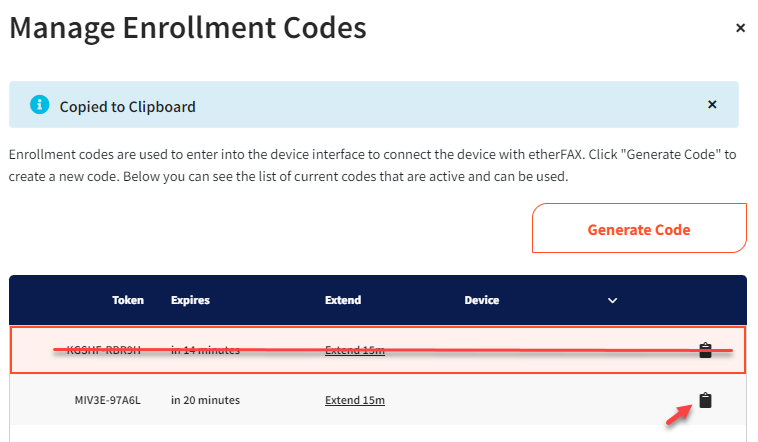Copy the MIV3E-97A6L code to clipboard
This screenshot has height=442, width=758.
click(x=705, y=400)
